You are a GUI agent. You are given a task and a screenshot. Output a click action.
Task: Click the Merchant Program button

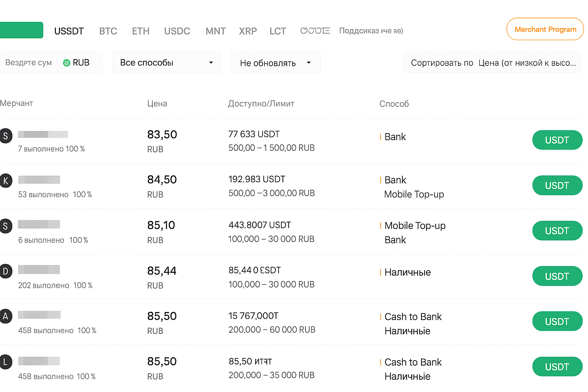pos(545,29)
